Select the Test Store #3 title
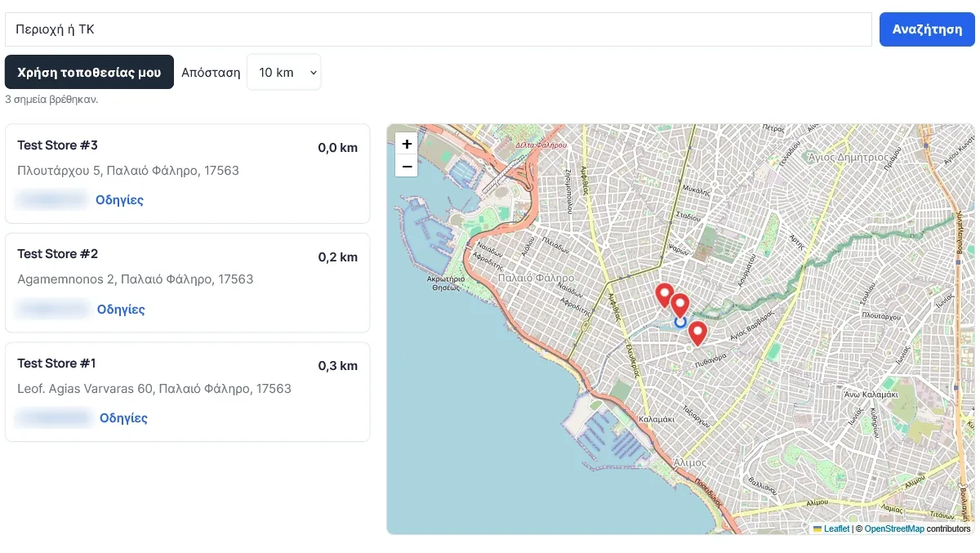 pyautogui.click(x=57, y=145)
